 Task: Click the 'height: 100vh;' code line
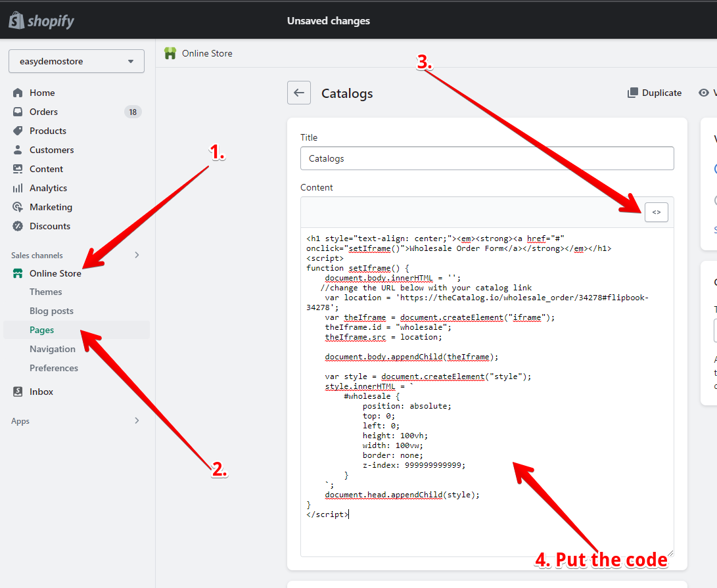pyautogui.click(x=395, y=436)
